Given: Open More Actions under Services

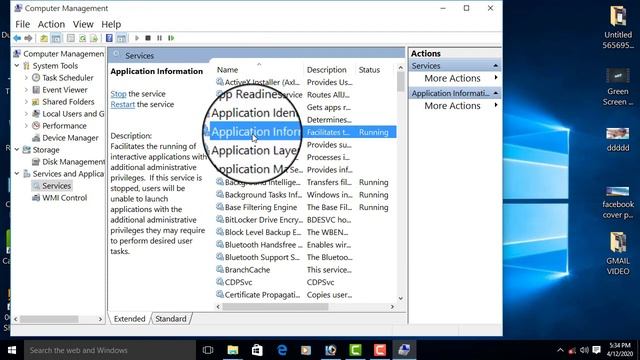Looking at the screenshot, I should click(x=452, y=78).
